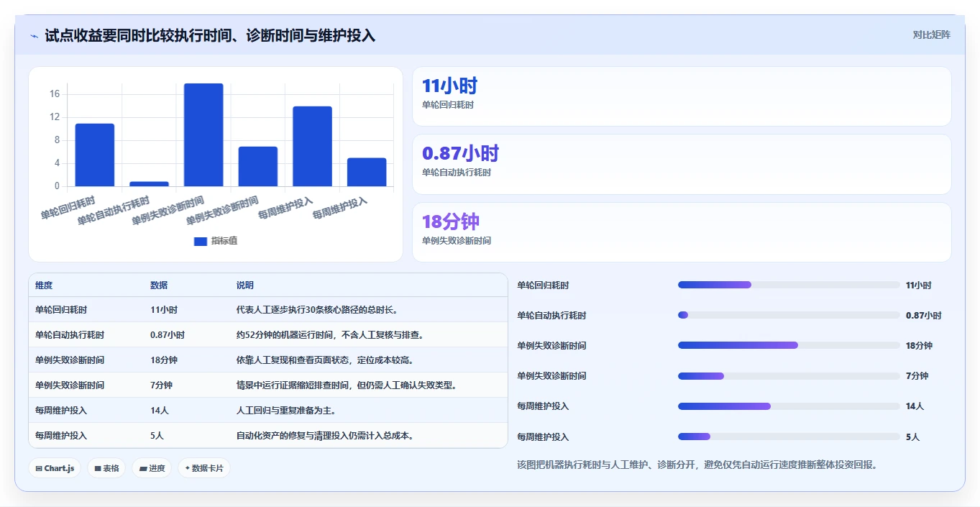This screenshot has width=980, height=507.
Task: Click description 人工回归与重复准备为主
Action: 286,411
